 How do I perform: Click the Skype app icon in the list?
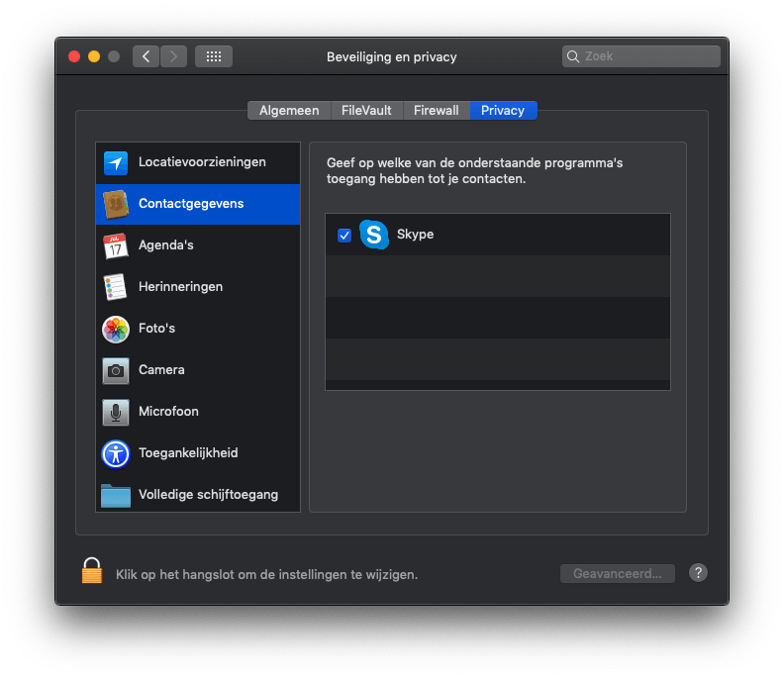pos(374,235)
